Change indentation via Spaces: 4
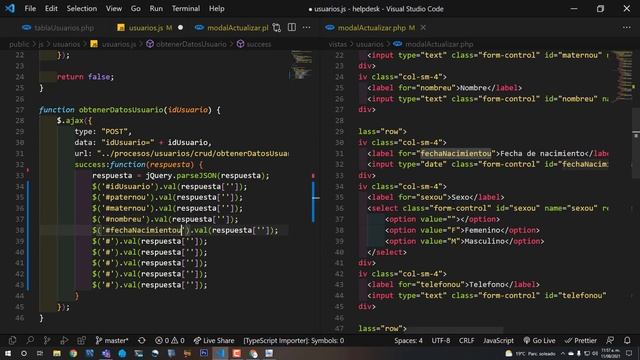Viewport: 640px width, 360px height. 408,340
